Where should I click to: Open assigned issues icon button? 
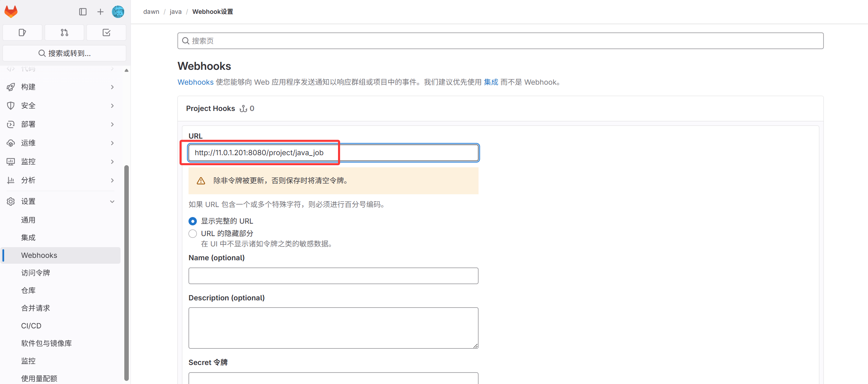[x=22, y=32]
